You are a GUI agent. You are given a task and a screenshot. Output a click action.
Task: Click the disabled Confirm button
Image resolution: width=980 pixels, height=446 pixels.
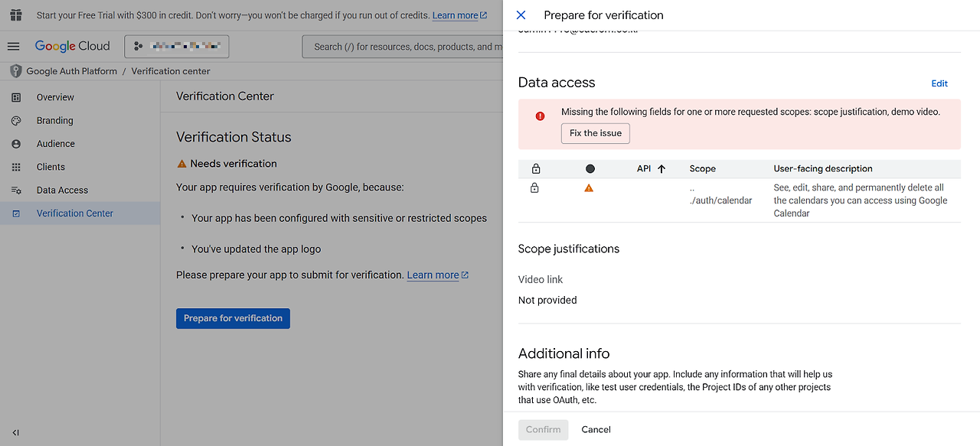544,430
